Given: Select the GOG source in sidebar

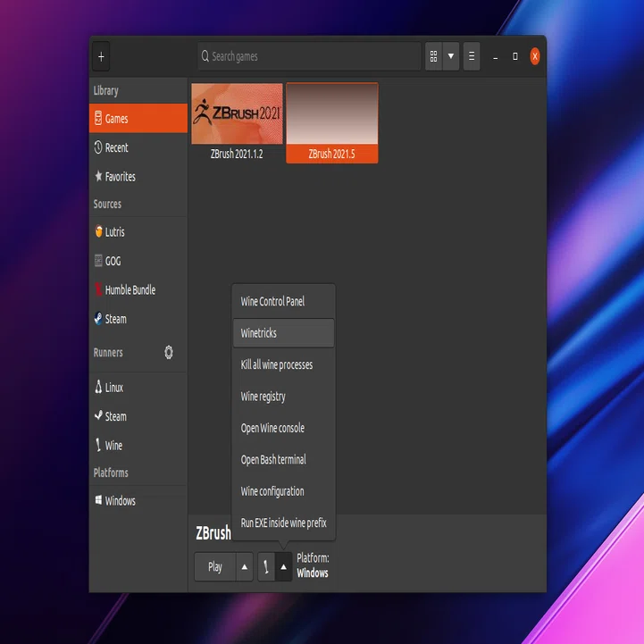Looking at the screenshot, I should pos(138,261).
